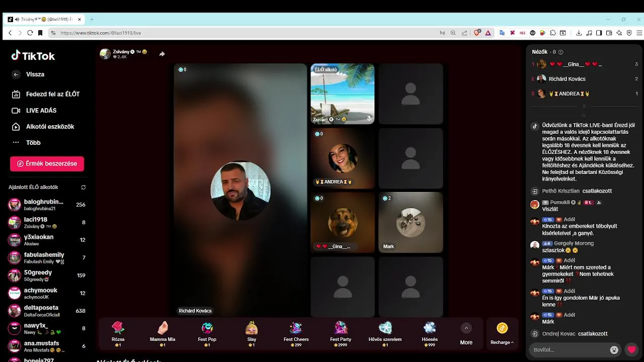
Task: Click the streamer avatar next to Zsivány
Action: (105, 54)
